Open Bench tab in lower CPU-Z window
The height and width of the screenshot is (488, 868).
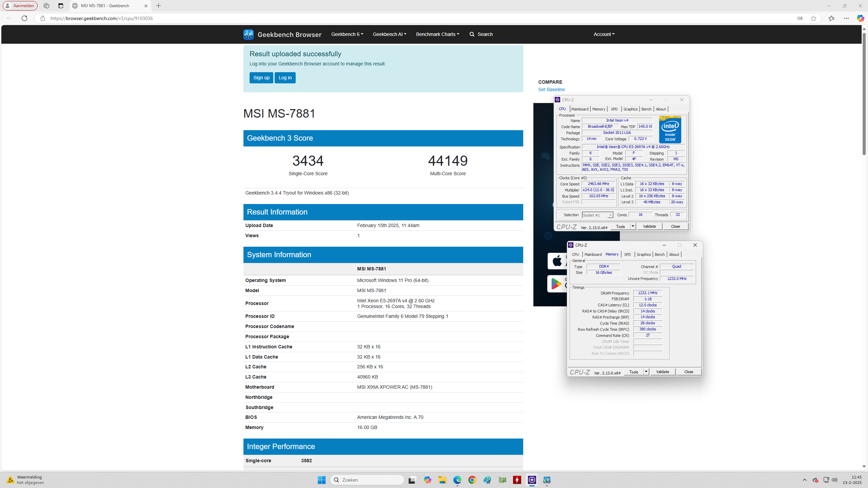pyautogui.click(x=660, y=255)
